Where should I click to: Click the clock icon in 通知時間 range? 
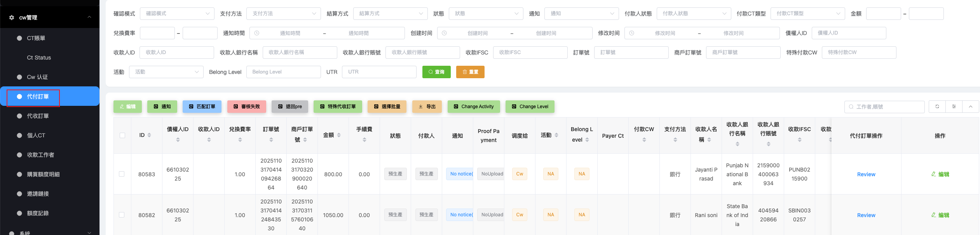[257, 33]
